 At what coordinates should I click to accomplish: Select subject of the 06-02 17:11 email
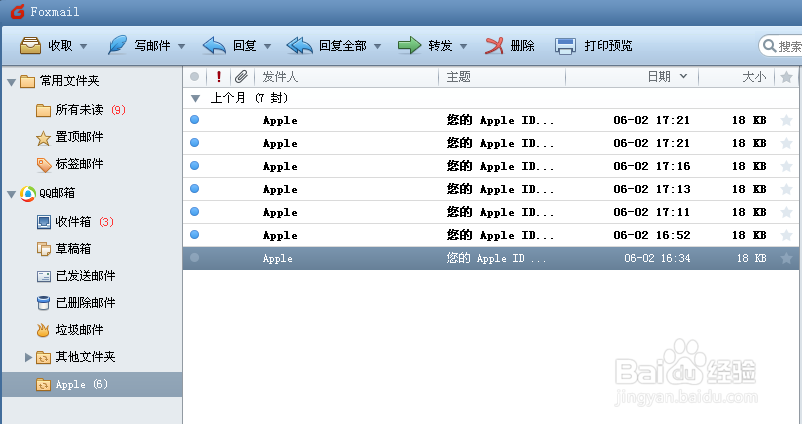(500, 212)
